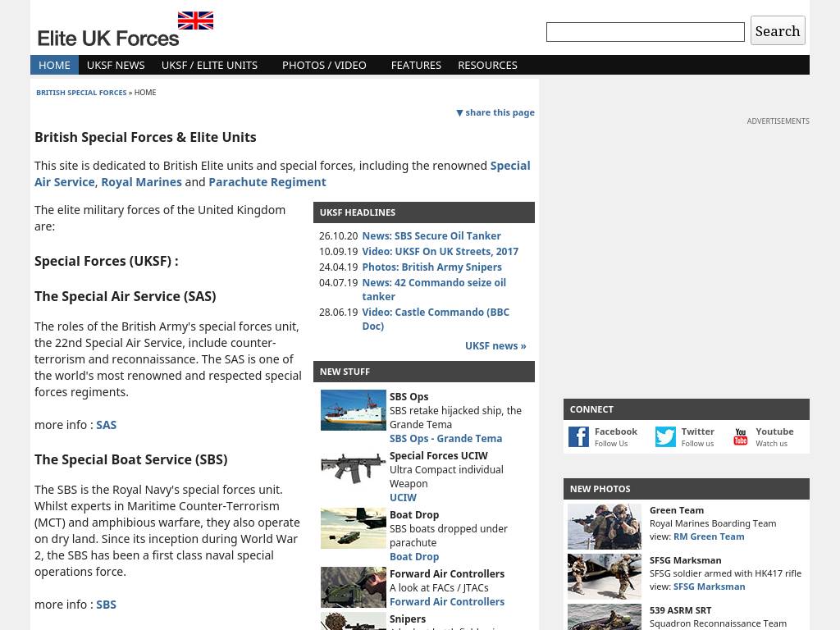Click the NEW PHOTOS section header
The height and width of the screenshot is (630, 840).
[687, 489]
